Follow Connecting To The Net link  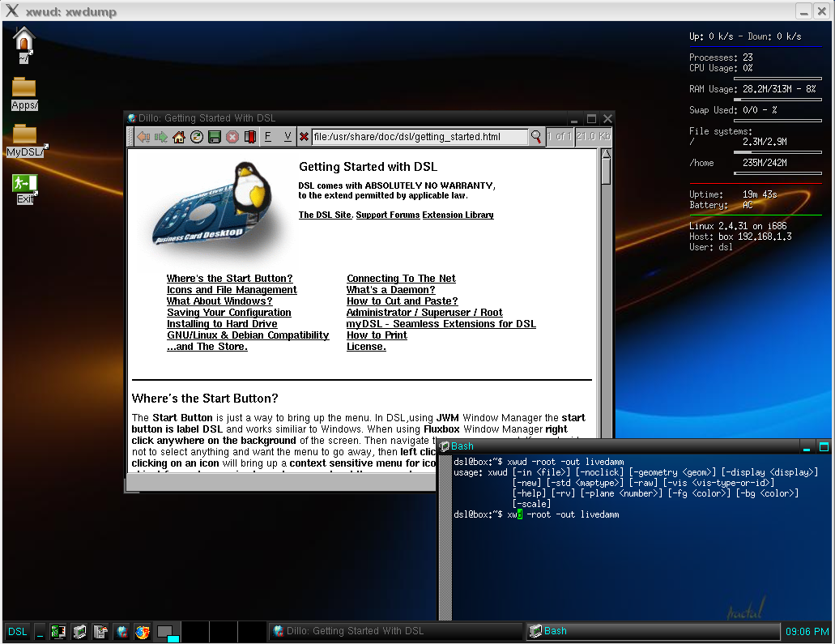click(x=401, y=279)
